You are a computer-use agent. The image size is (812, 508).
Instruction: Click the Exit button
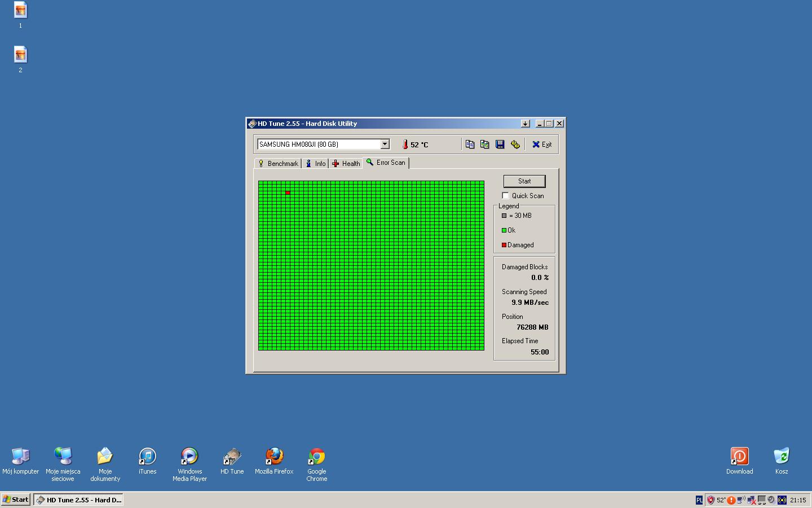542,144
